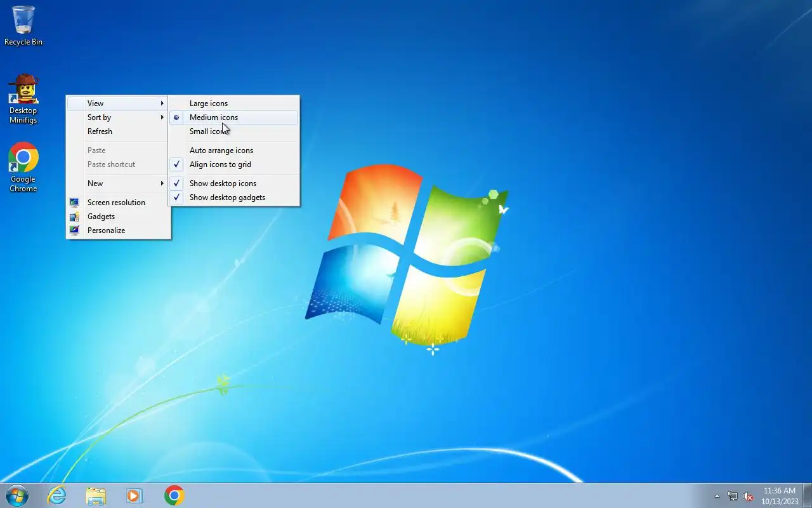This screenshot has height=508, width=812.
Task: Select the Desktop Minifigs shortcut icon
Action: click(23, 99)
